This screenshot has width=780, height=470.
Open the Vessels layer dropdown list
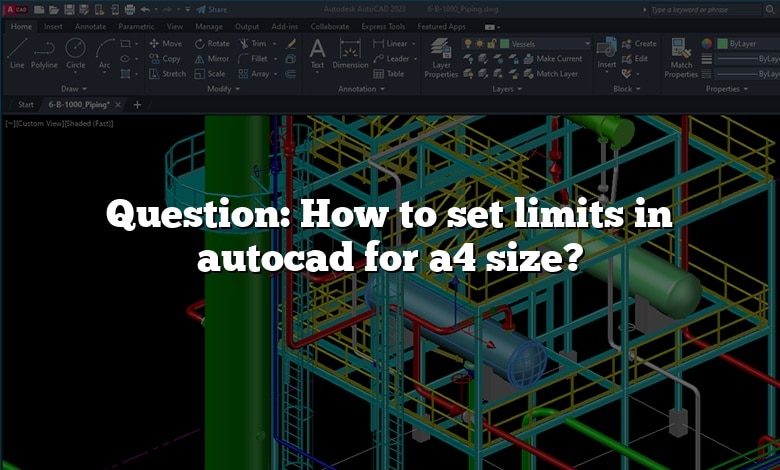click(x=587, y=44)
